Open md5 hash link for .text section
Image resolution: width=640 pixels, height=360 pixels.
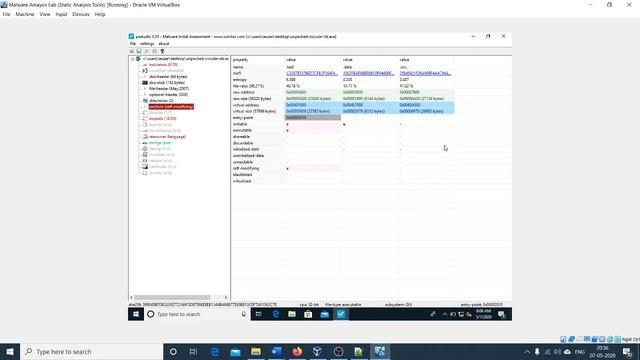pos(312,73)
